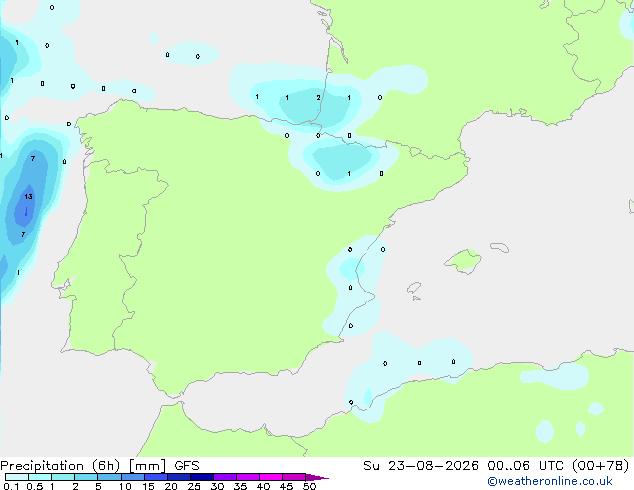The image size is (634, 490).
Task: Select the "(00+78)" forecast offset text
Action: 600,466
